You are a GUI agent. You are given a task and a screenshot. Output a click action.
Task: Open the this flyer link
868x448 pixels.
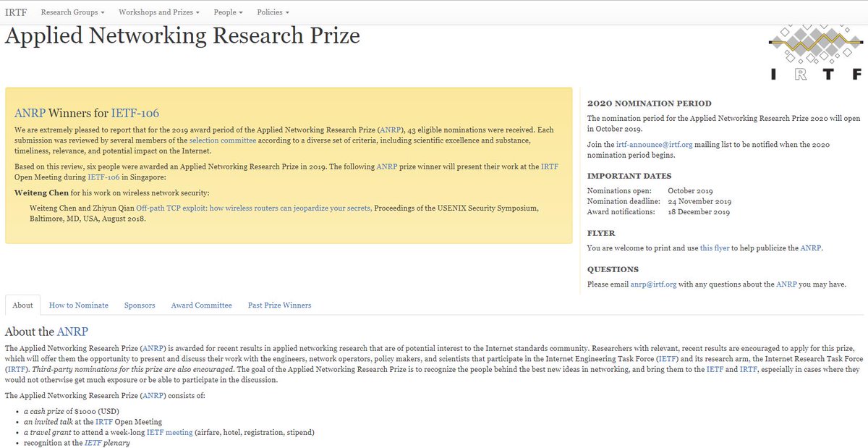(715, 248)
